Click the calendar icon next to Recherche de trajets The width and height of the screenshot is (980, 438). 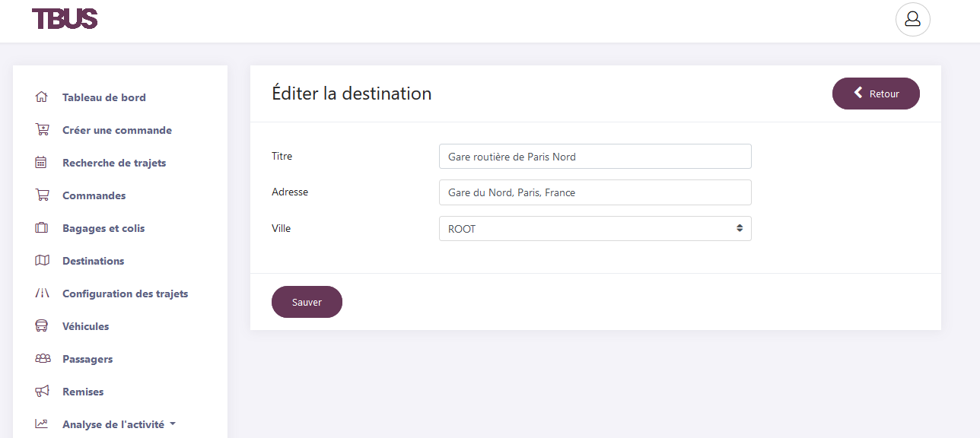click(x=43, y=162)
